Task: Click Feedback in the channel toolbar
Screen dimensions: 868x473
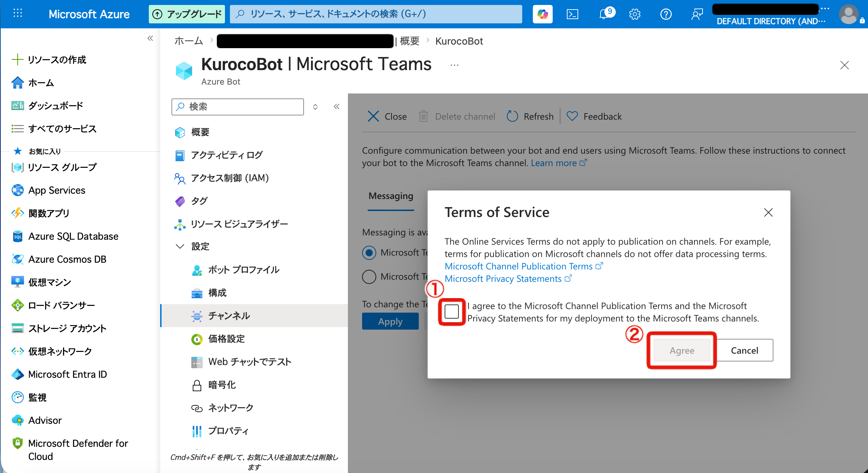Action: tap(594, 116)
